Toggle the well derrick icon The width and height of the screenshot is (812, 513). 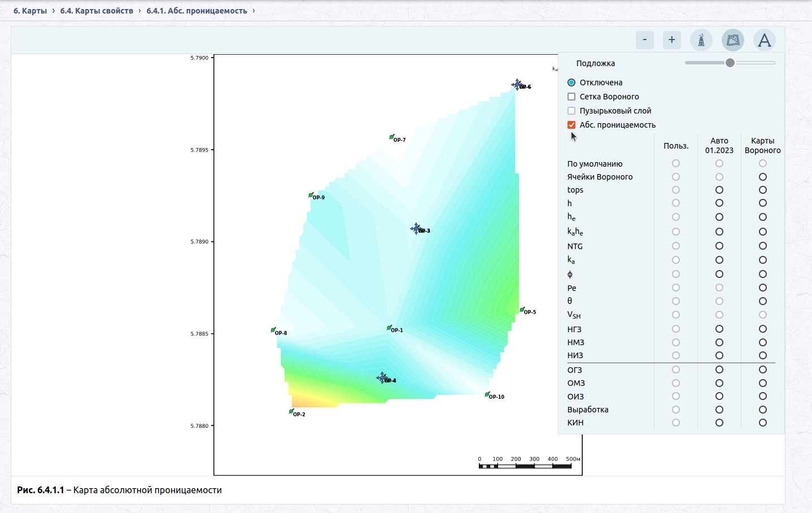(x=701, y=40)
